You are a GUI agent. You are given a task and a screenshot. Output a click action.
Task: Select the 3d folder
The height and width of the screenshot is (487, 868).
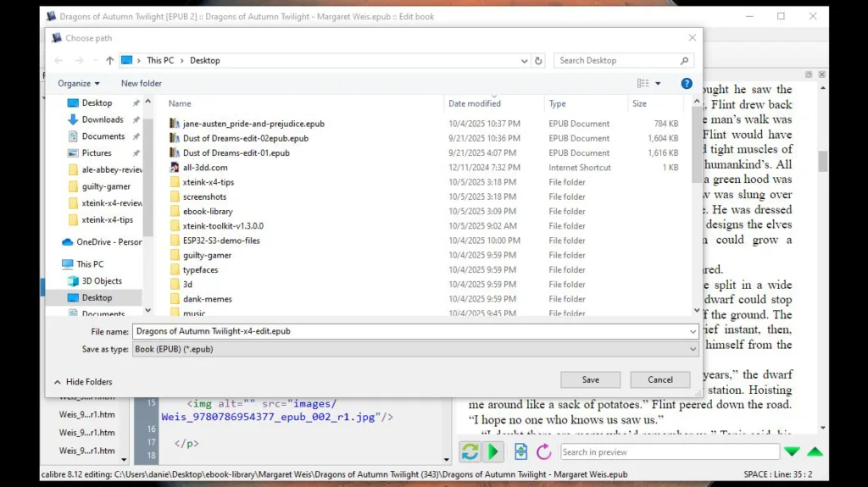[x=187, y=285]
